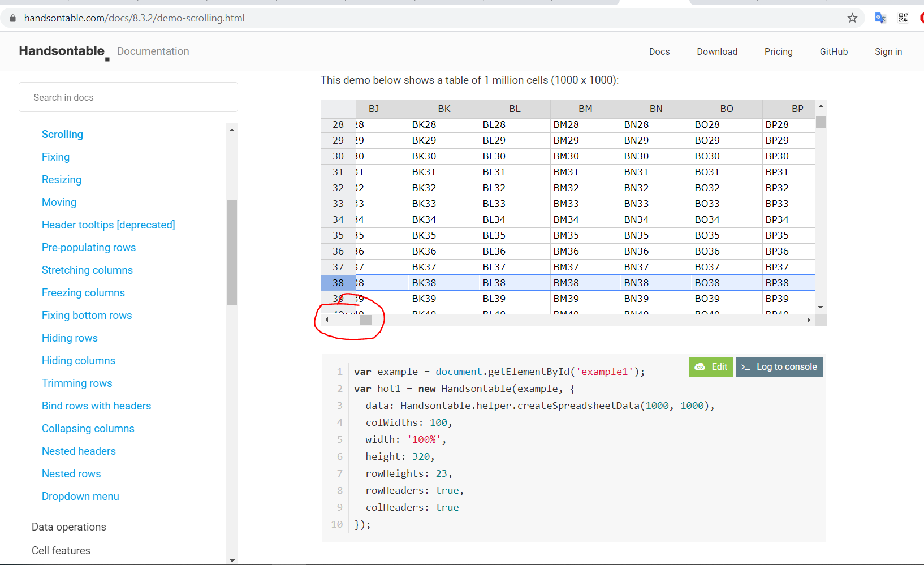Select column header BL
Screen dimensions: 924x565
tap(515, 109)
